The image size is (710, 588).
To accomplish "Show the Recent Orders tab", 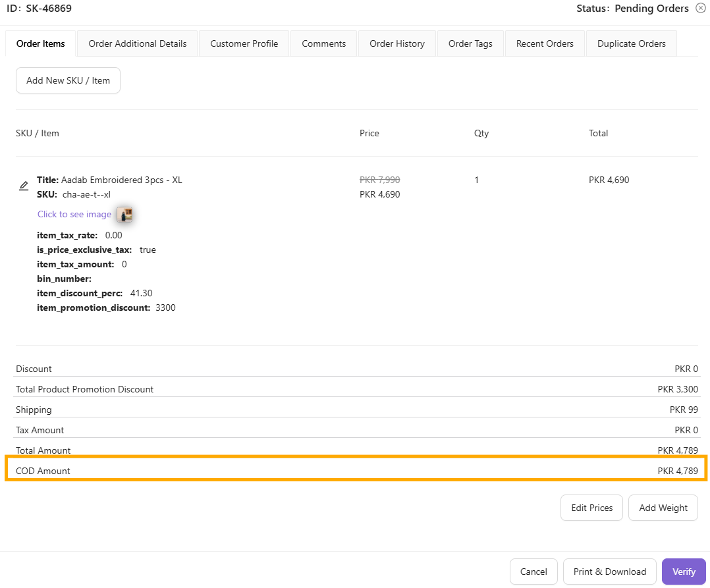I will pyautogui.click(x=545, y=44).
